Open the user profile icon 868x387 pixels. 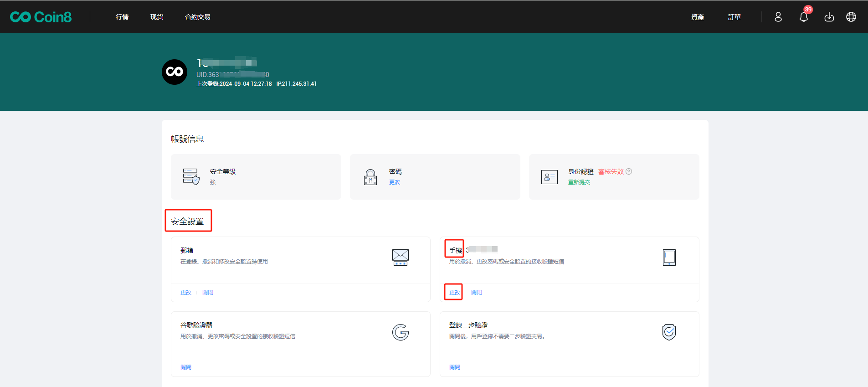[x=778, y=17]
